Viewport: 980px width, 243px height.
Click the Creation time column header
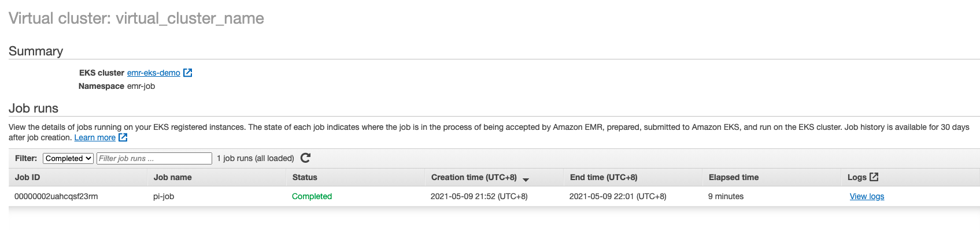click(x=474, y=177)
